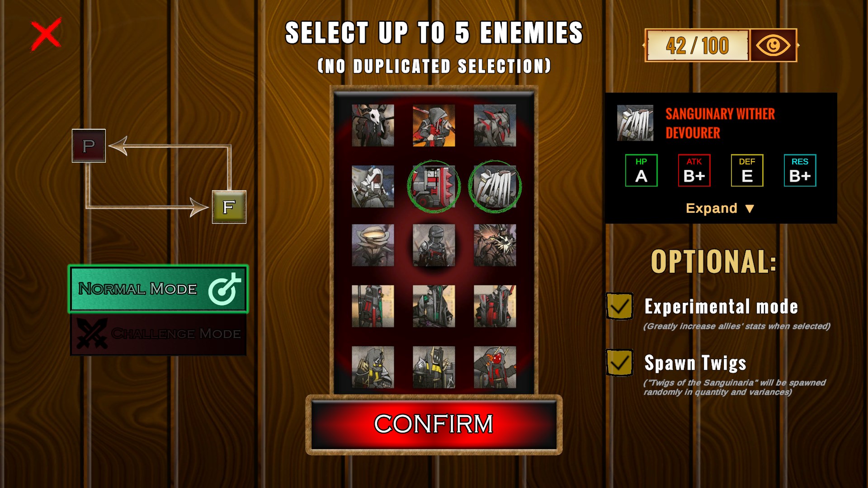Toggle the Experimental mode checkbox

619,306
